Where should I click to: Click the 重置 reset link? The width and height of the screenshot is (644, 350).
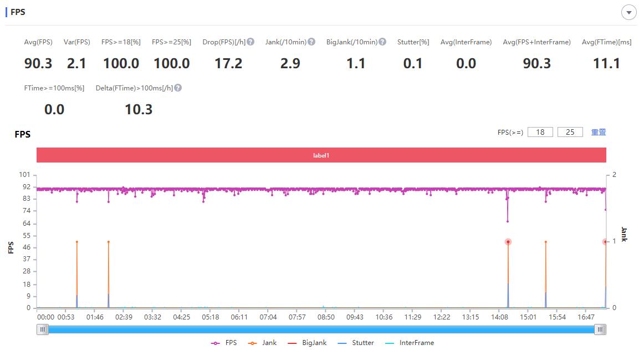pyautogui.click(x=599, y=132)
